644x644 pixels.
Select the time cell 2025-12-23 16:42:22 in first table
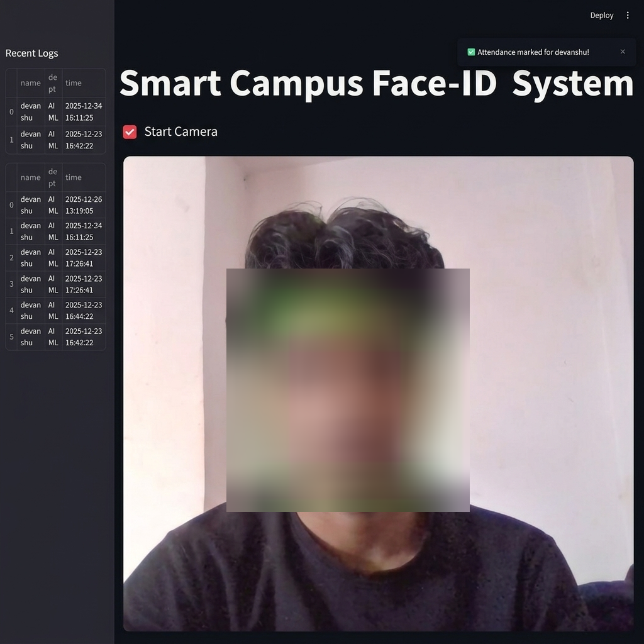click(x=84, y=140)
